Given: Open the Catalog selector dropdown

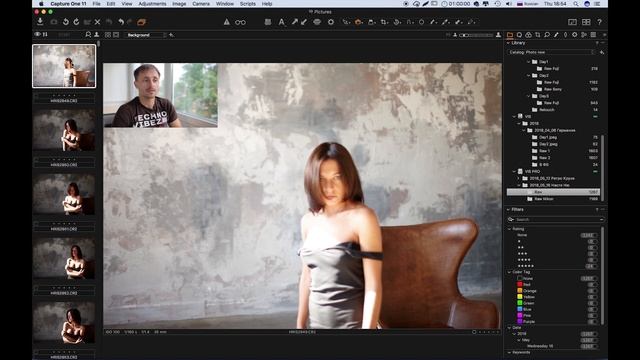Looking at the screenshot, I should pos(551,52).
